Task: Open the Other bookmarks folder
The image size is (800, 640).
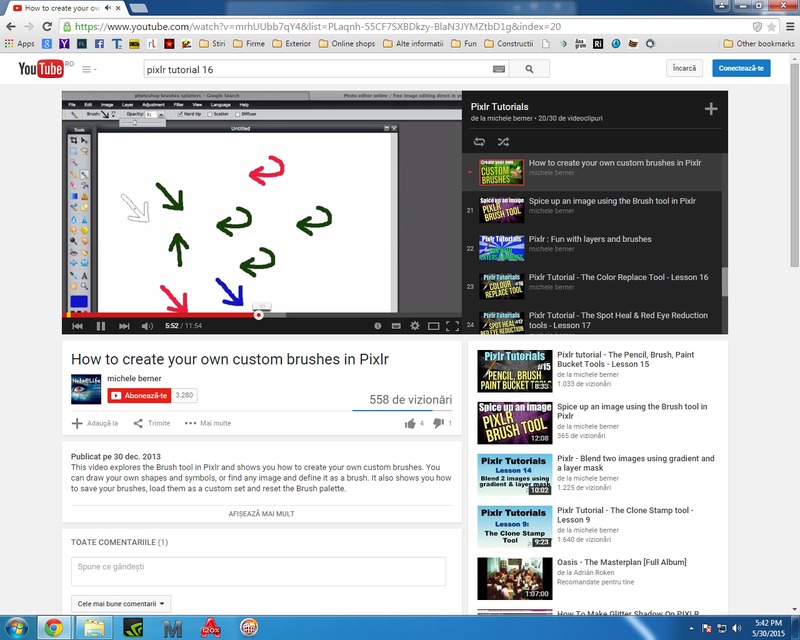Action: [759, 44]
